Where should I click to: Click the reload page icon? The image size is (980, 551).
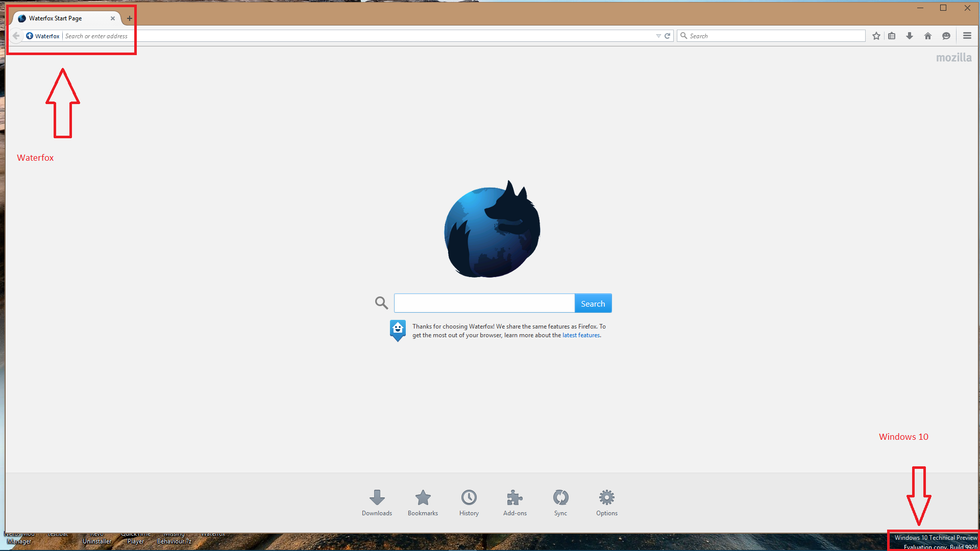pos(667,36)
